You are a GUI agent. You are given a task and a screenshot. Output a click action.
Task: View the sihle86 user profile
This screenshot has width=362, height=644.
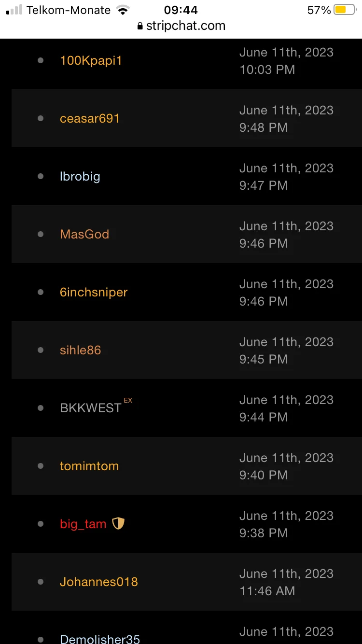pyautogui.click(x=81, y=350)
